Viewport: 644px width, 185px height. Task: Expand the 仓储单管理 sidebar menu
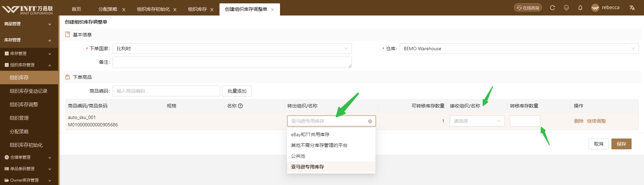29,157
